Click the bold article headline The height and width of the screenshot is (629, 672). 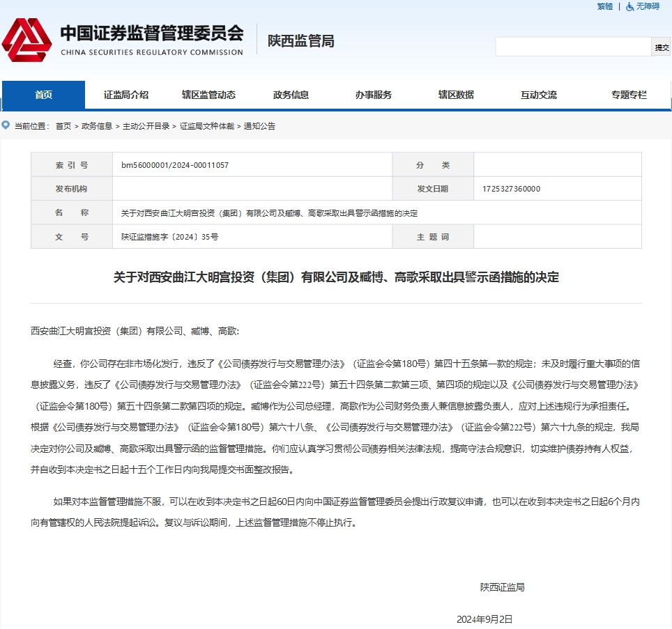[x=336, y=277]
